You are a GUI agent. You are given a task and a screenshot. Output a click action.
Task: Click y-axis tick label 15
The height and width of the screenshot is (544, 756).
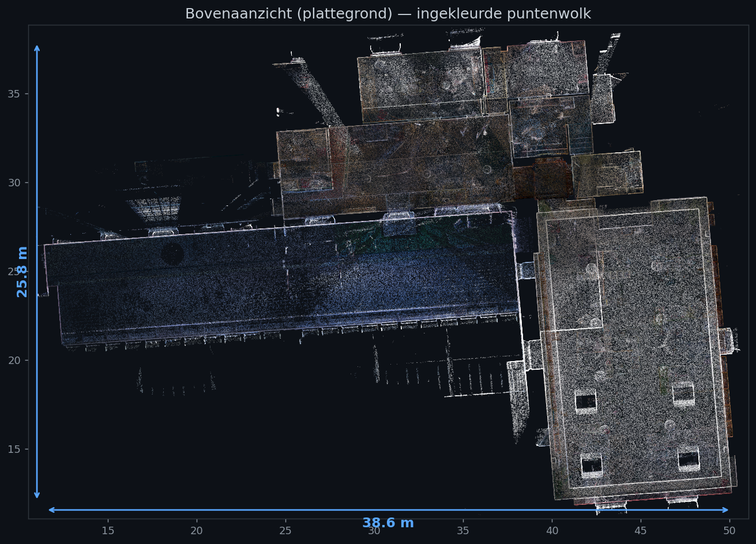(x=14, y=449)
